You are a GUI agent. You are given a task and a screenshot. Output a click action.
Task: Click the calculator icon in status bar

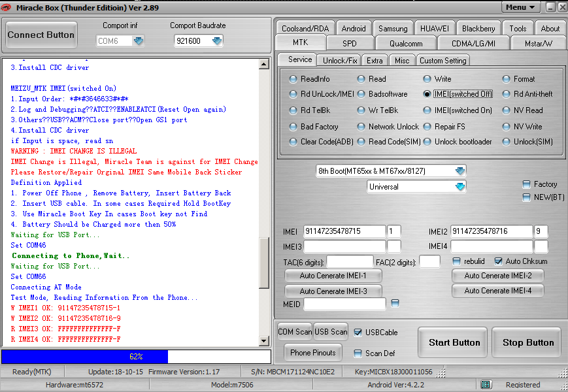(486, 384)
